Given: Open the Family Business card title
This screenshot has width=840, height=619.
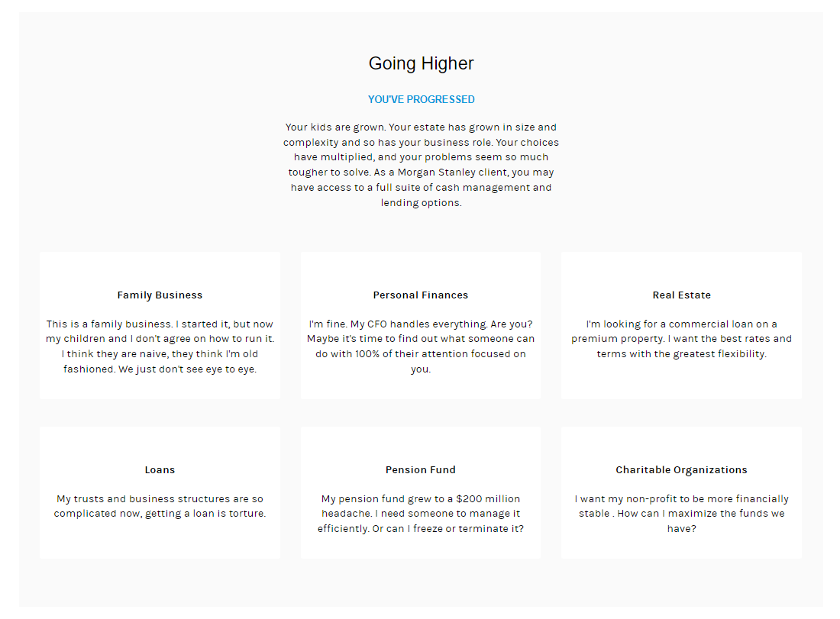Looking at the screenshot, I should (160, 295).
